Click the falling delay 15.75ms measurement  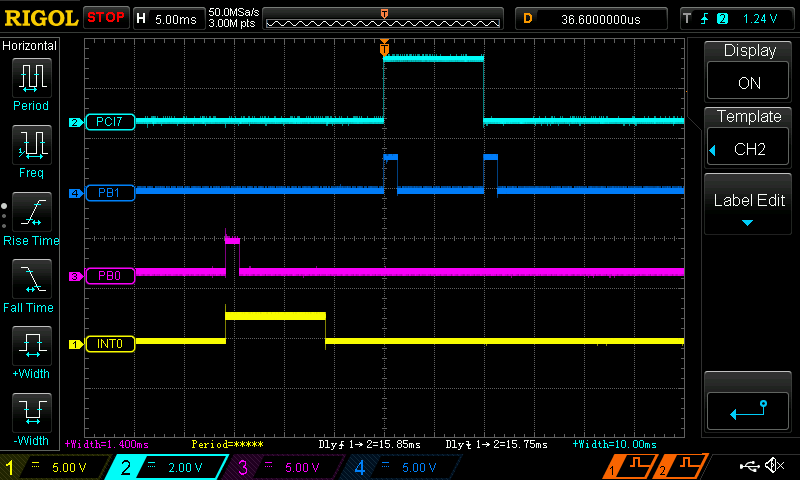(x=496, y=444)
